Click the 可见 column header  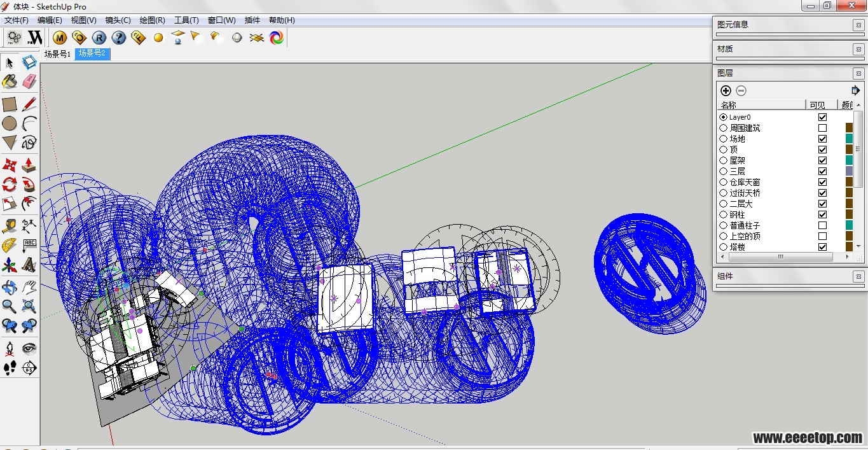(x=822, y=105)
